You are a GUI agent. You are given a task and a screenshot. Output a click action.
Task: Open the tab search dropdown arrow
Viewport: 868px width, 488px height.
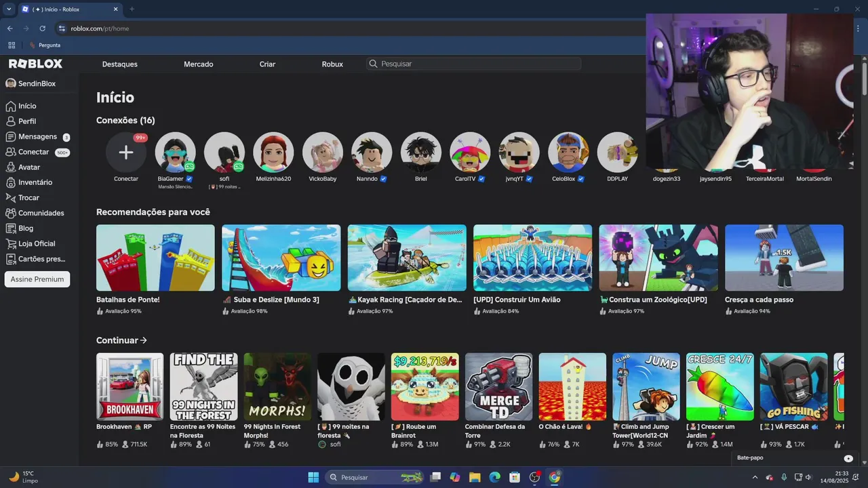[x=9, y=9]
